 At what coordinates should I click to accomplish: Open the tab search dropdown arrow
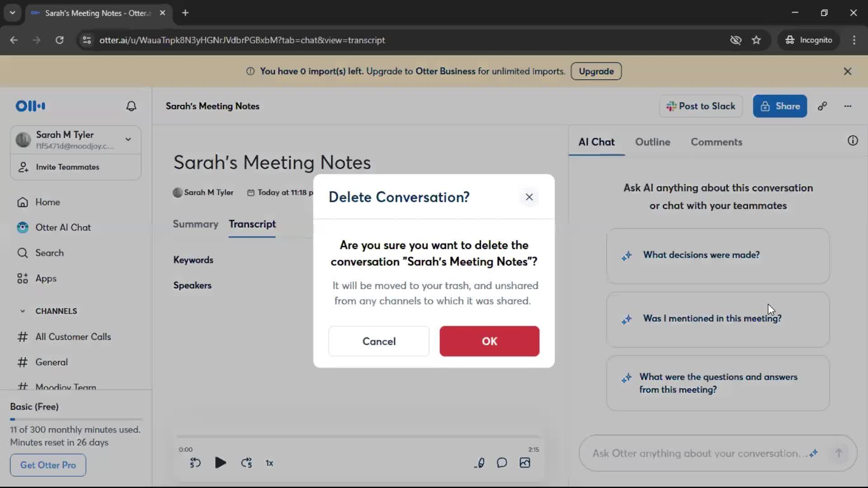pyautogui.click(x=13, y=13)
